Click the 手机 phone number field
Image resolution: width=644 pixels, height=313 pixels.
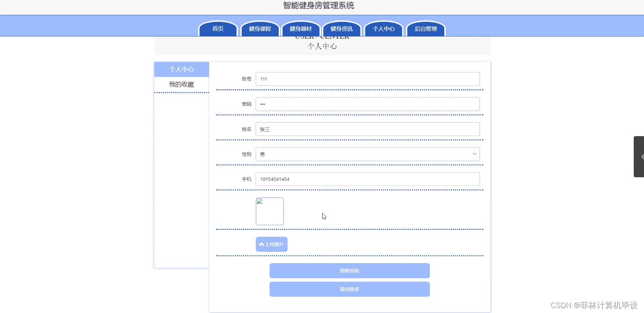coord(367,179)
